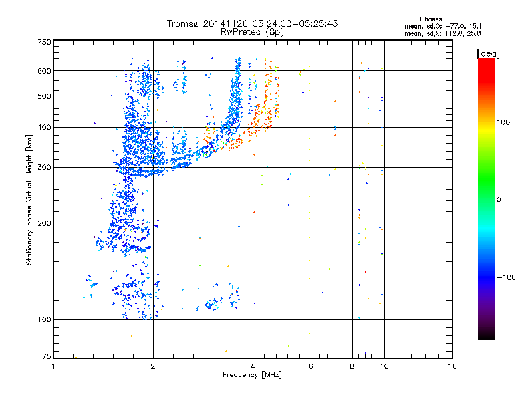
Task: Click the y-axis label '500'
Action: coord(44,96)
